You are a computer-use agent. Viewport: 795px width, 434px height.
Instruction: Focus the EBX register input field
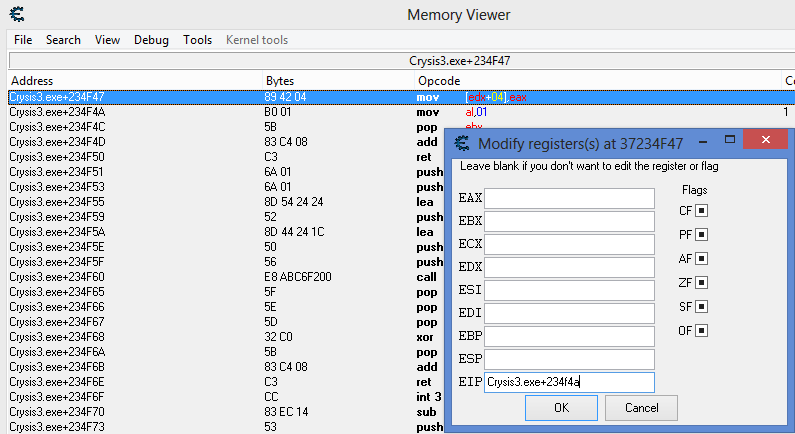click(569, 222)
